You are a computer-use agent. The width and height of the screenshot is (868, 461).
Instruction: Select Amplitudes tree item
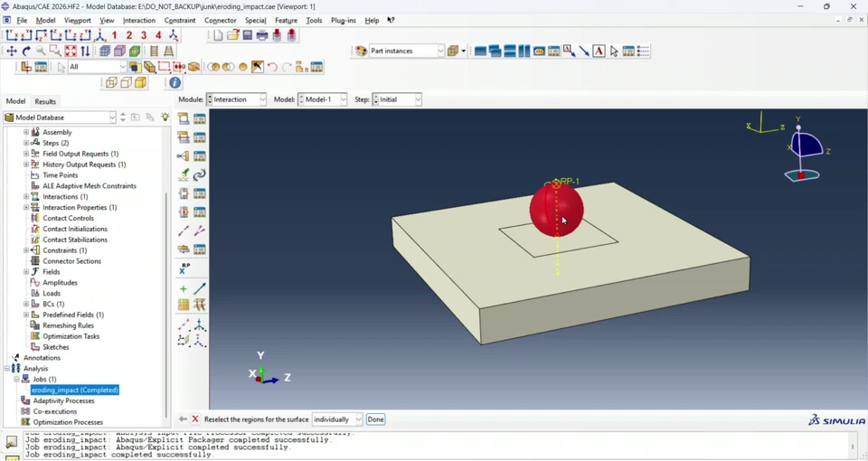(60, 282)
